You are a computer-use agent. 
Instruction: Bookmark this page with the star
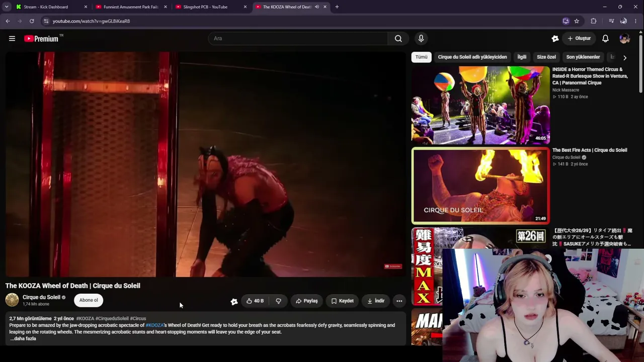coord(577,21)
